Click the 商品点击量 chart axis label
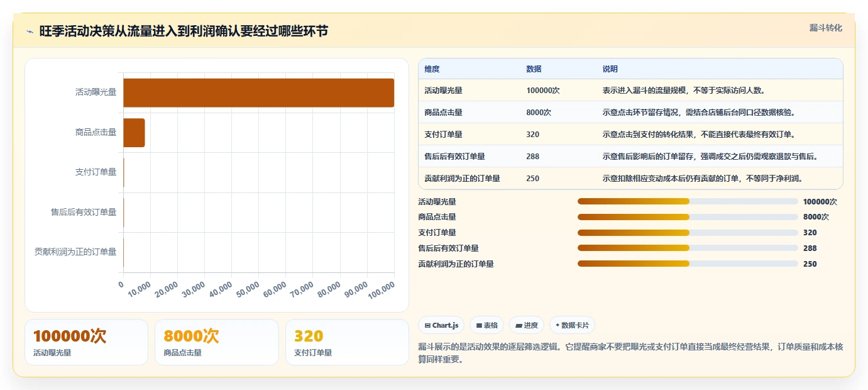The image size is (868, 390). pyautogui.click(x=96, y=132)
